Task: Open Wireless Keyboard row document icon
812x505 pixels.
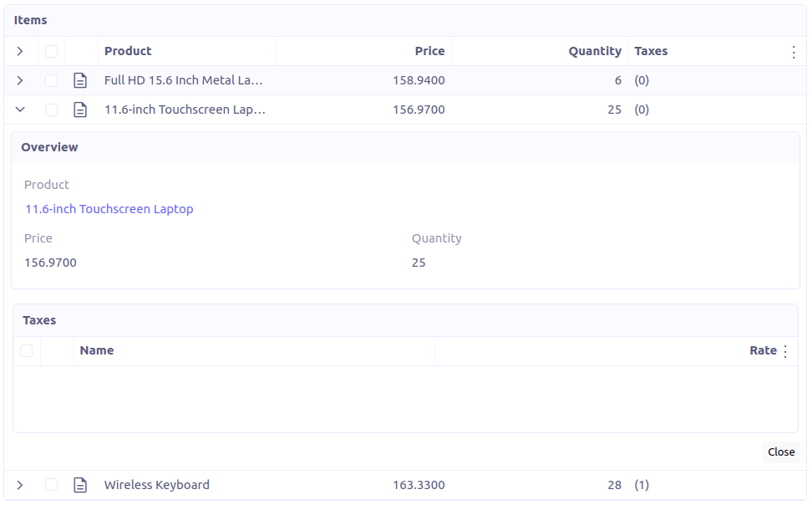Action: pos(80,485)
